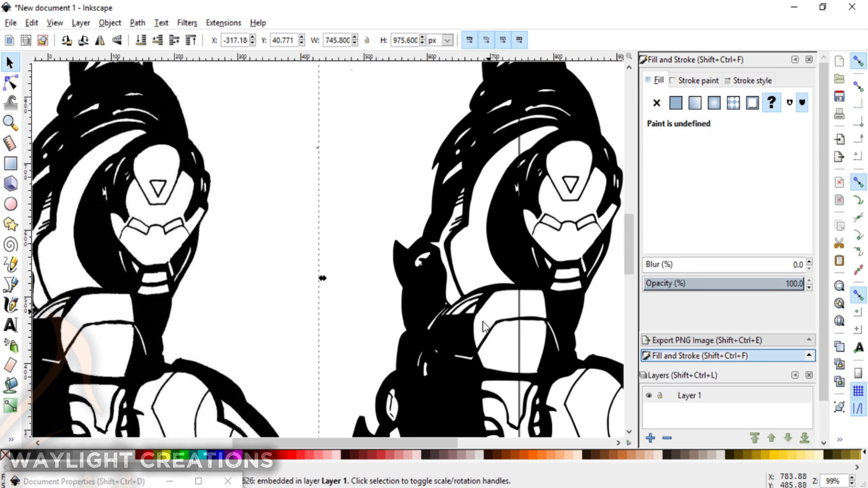Image resolution: width=868 pixels, height=488 pixels.
Task: Click the height H input field
Action: click(405, 40)
